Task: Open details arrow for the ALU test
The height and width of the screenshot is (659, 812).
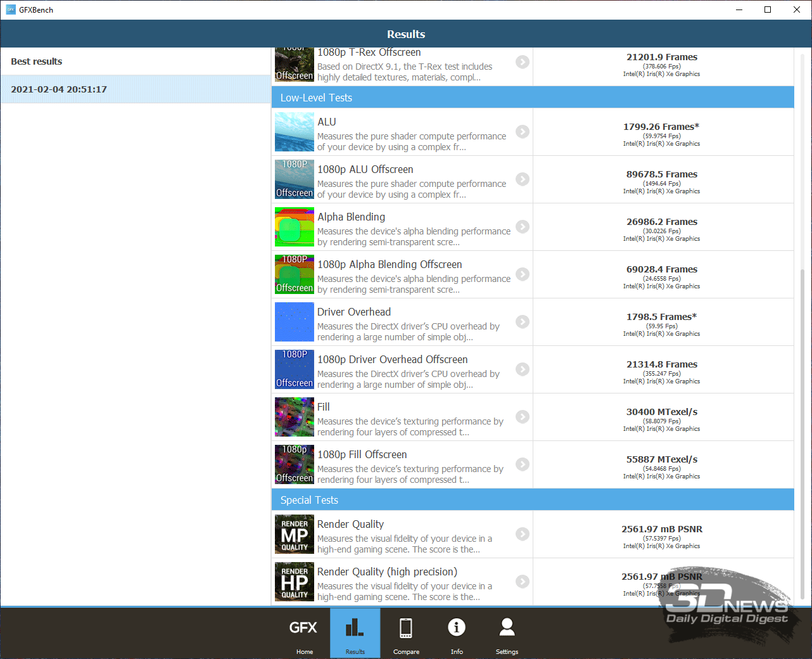Action: point(523,131)
